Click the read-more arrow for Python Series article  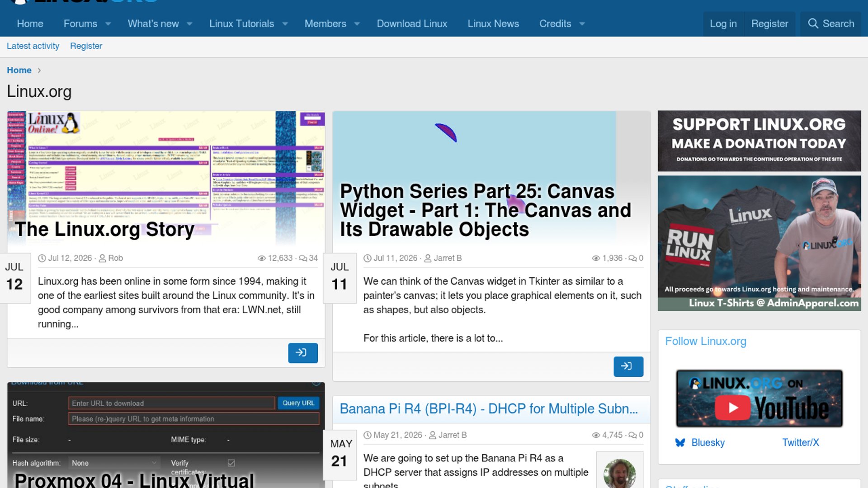tap(628, 366)
